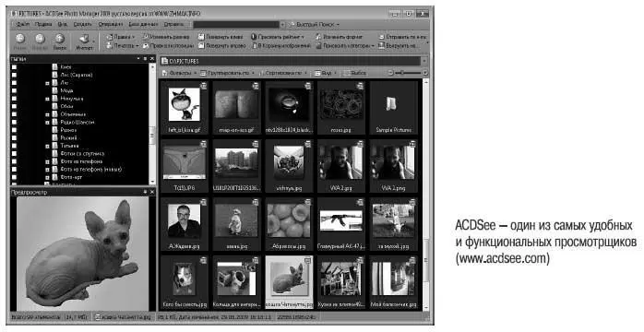Open the База данных menu
This screenshot has height=332, width=644.
click(143, 25)
